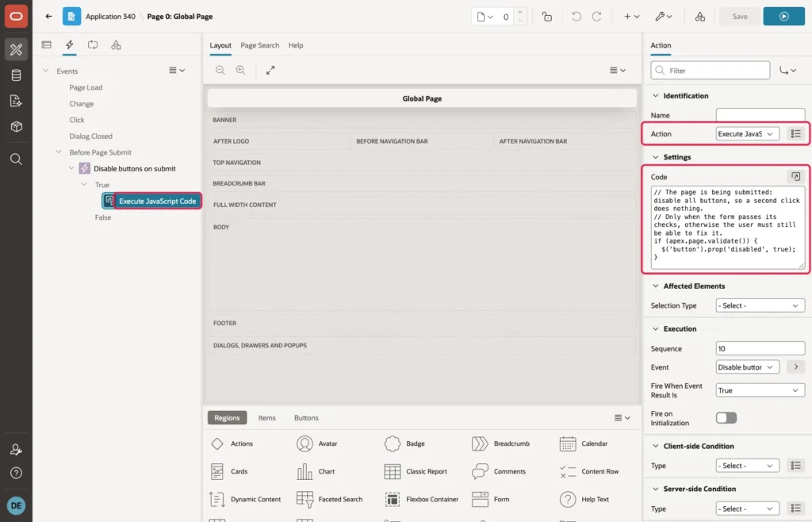Switch to Page Search tab
This screenshot has width=812, height=522.
tap(259, 45)
